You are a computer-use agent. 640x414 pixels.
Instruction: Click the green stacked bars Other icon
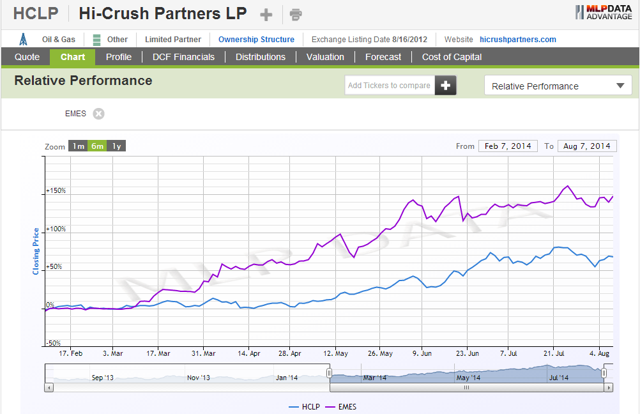97,40
